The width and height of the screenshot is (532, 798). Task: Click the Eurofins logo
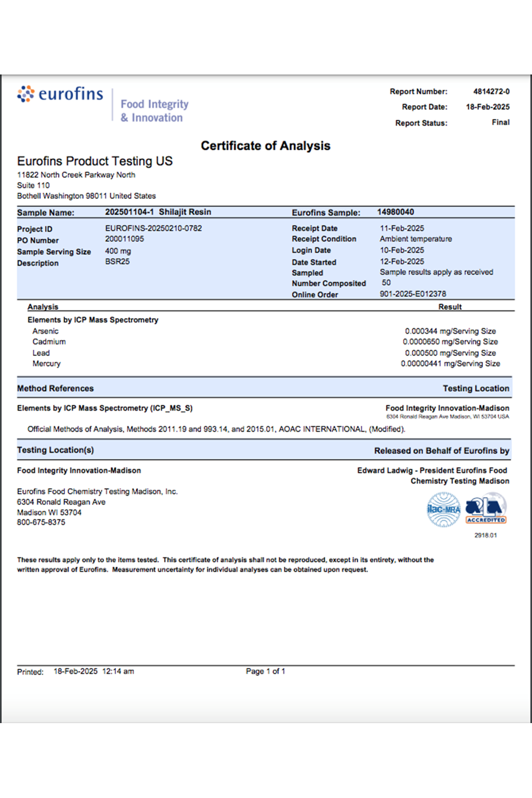click(60, 94)
